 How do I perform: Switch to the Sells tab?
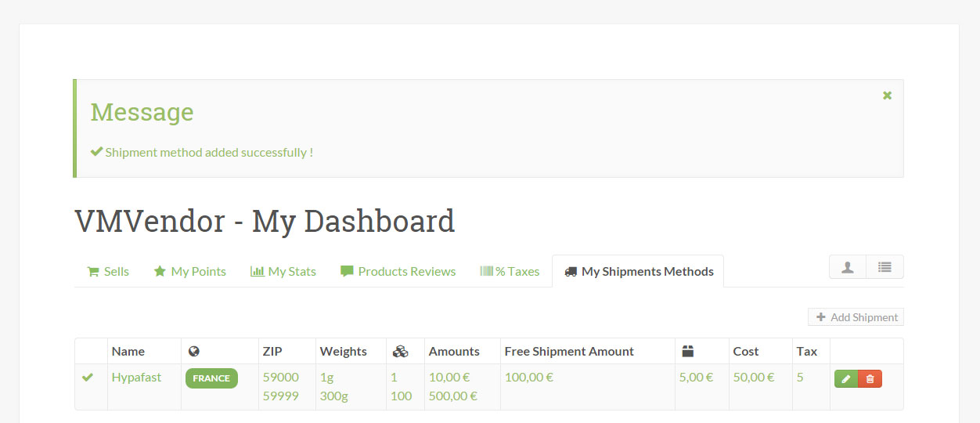[108, 272]
